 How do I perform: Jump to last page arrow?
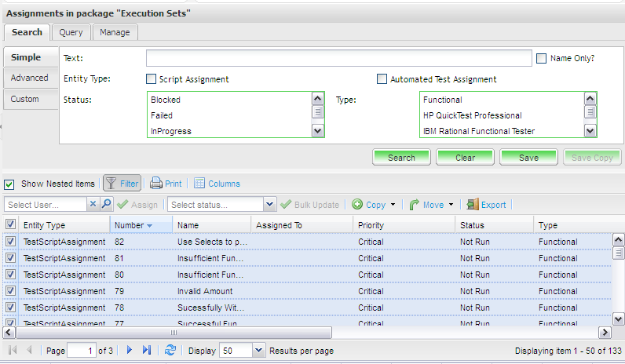point(147,351)
